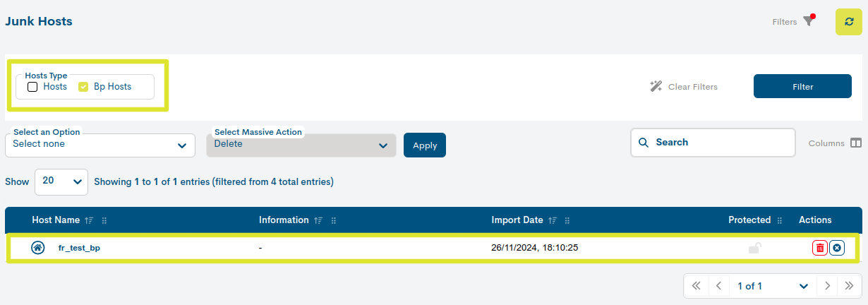Click the Filter button

[802, 87]
